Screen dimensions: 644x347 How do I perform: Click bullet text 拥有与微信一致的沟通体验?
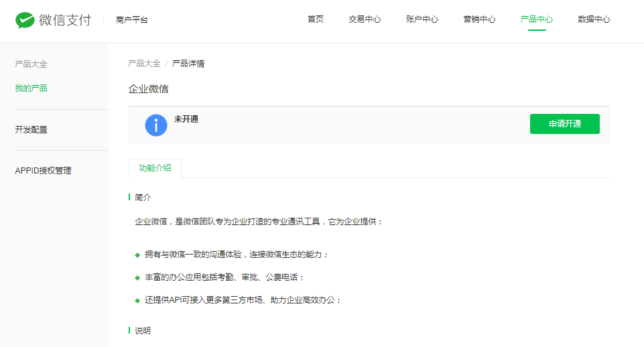(x=237, y=255)
